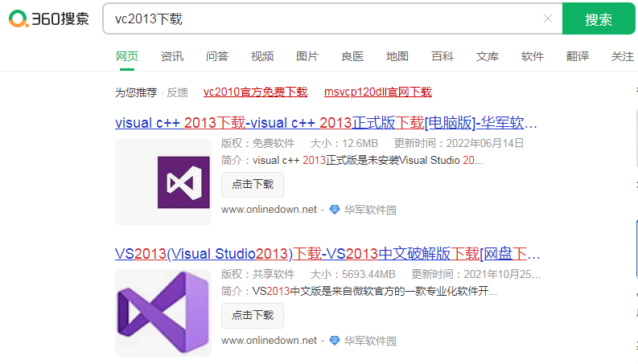The width and height of the screenshot is (638, 364).
Task: Switch to the 资讯 tab
Action: click(172, 56)
